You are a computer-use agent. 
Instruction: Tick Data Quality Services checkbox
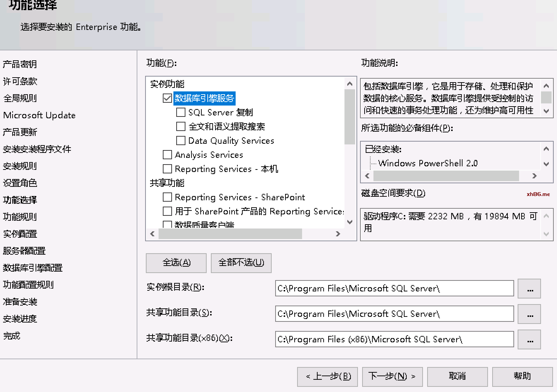click(181, 140)
